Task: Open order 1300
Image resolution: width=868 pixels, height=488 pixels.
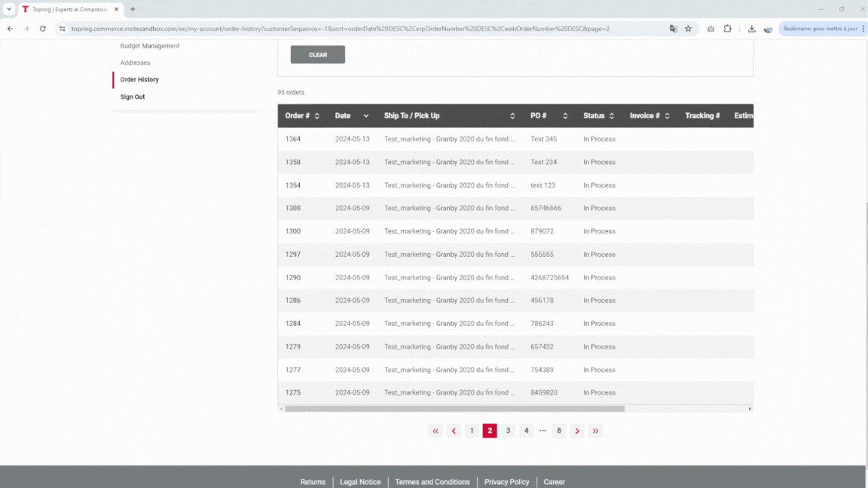Action: 293,231
